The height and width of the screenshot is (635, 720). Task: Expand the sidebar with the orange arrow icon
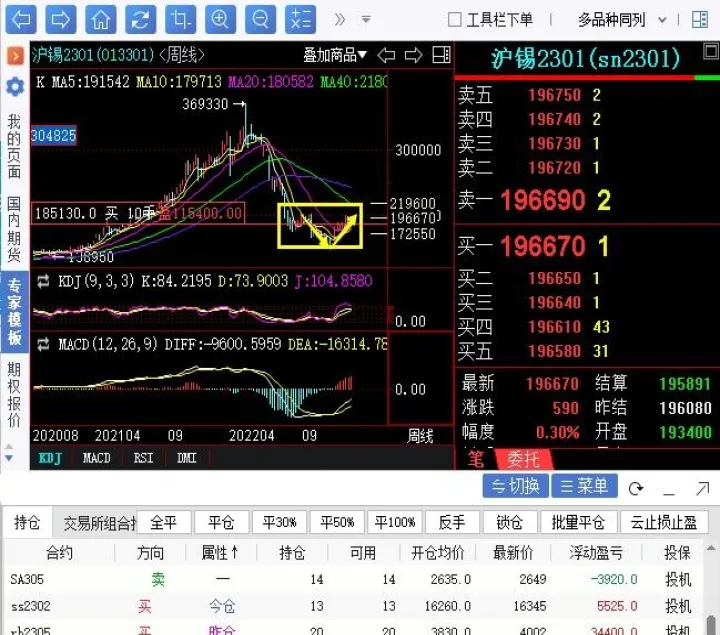(15, 56)
